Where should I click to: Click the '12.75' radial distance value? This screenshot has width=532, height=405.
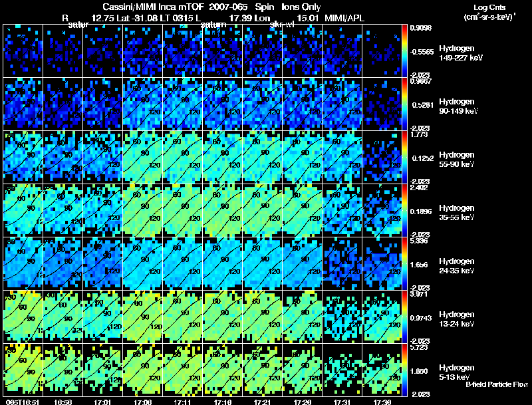[x=103, y=18]
